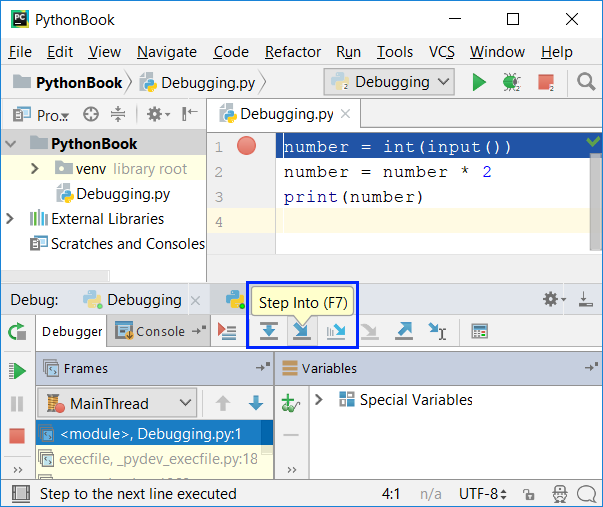Click Rerun Debugging icon in debug panel

(x=17, y=331)
